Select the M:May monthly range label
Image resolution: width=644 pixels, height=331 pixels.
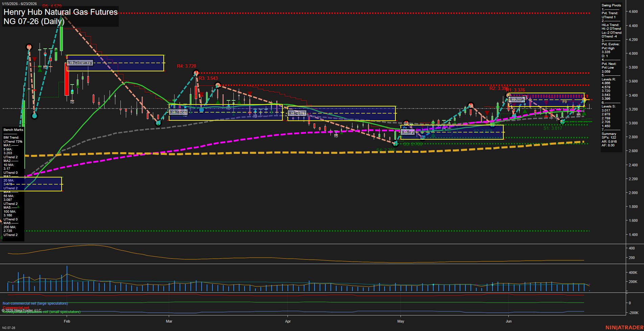(408, 132)
